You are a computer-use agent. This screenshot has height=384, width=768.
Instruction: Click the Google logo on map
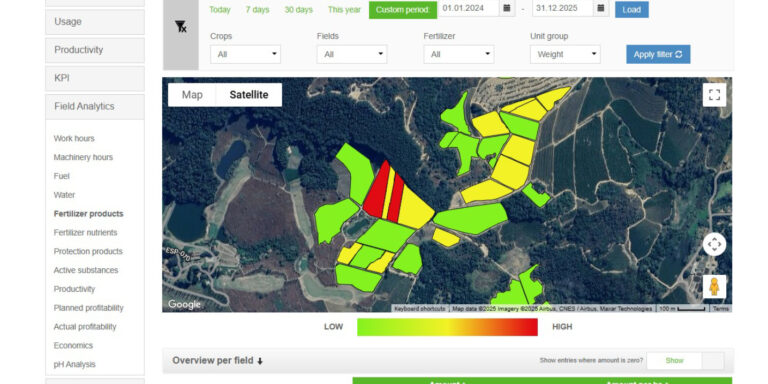pos(184,304)
